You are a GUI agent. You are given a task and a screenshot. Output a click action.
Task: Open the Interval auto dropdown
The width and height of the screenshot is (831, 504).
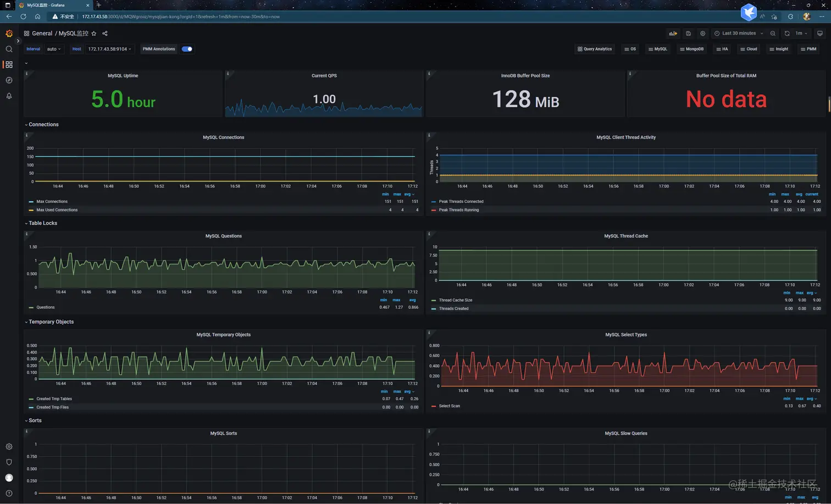pyautogui.click(x=54, y=49)
